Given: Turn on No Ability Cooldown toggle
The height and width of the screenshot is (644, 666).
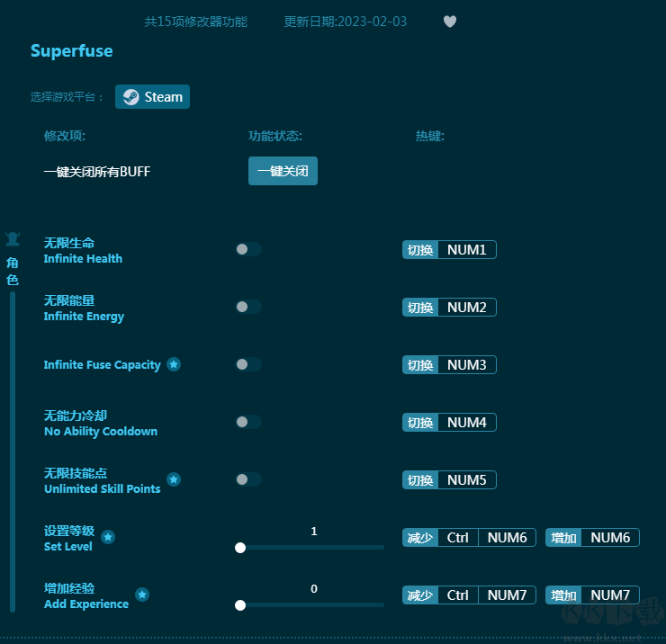Looking at the screenshot, I should coord(248,422).
